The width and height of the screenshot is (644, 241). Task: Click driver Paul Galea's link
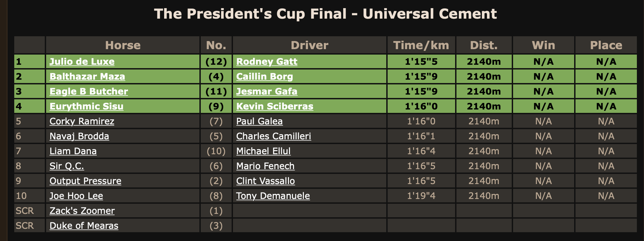click(x=259, y=121)
